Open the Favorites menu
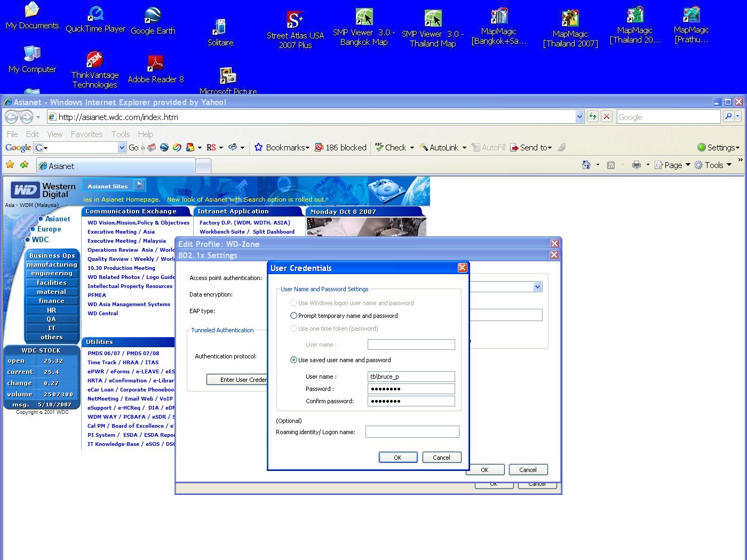This screenshot has width=747, height=560. coord(86,134)
